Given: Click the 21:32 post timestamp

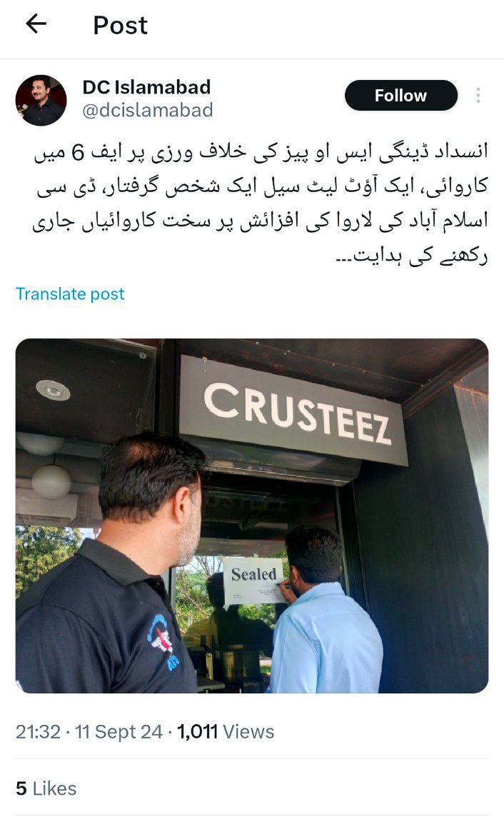Looking at the screenshot, I should (38, 731).
